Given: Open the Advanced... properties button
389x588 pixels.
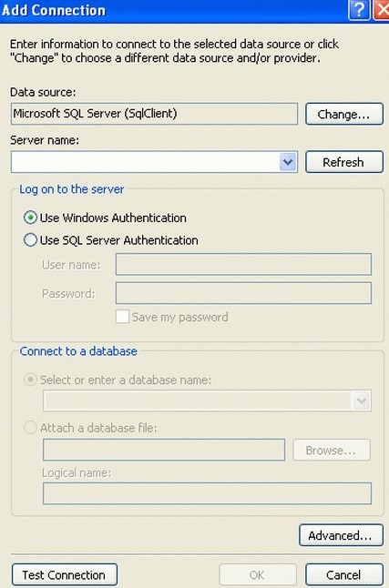Looking at the screenshot, I should click(x=341, y=535).
